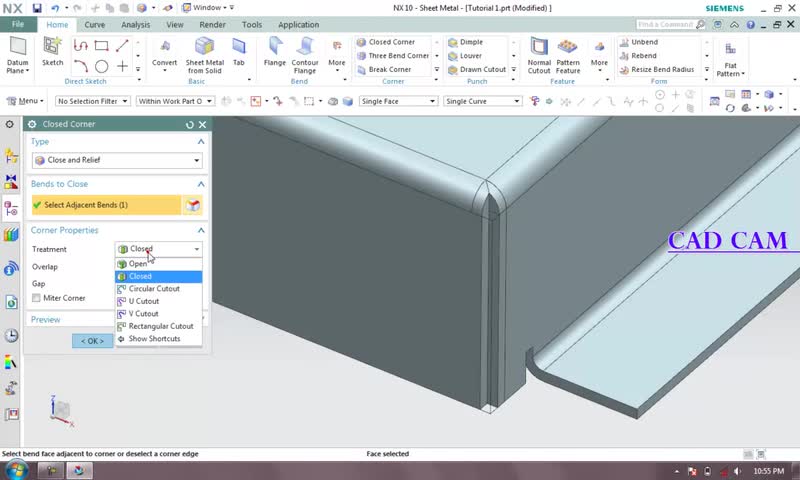Image resolution: width=800 pixels, height=480 pixels.
Task: Collapse the Corner Properties section
Action: coord(201,231)
